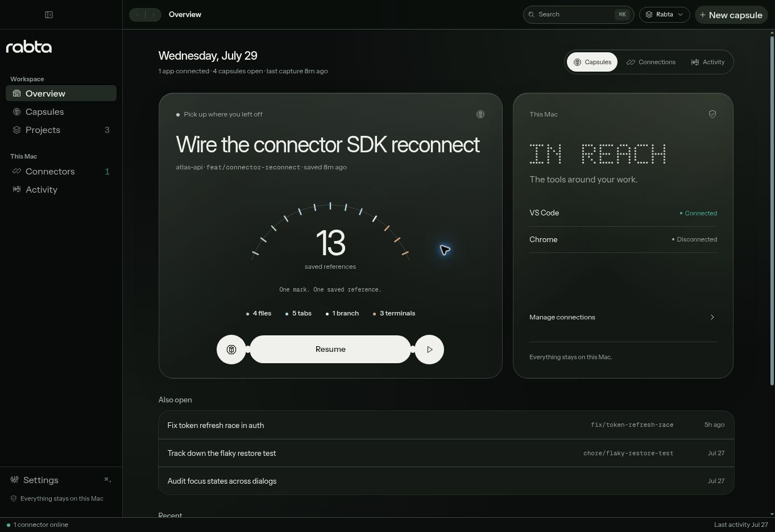
Task: Click the Disconnected status for Chrome
Action: pyautogui.click(x=695, y=239)
